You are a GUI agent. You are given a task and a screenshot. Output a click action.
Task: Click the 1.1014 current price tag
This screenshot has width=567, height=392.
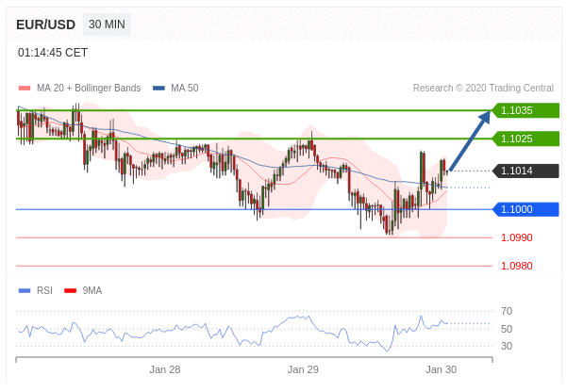pos(525,171)
